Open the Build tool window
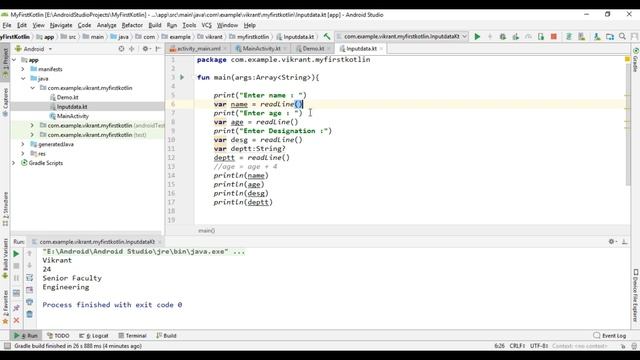 click(x=166, y=336)
